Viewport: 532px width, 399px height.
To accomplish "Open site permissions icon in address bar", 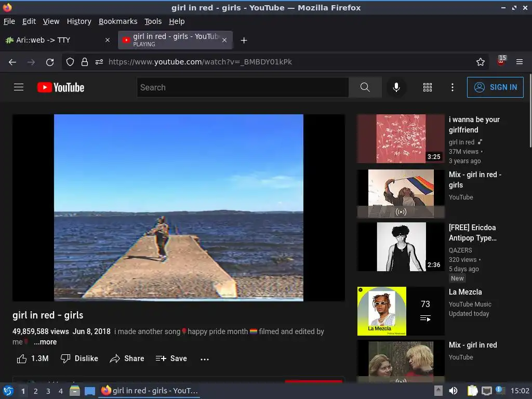I will tap(99, 62).
